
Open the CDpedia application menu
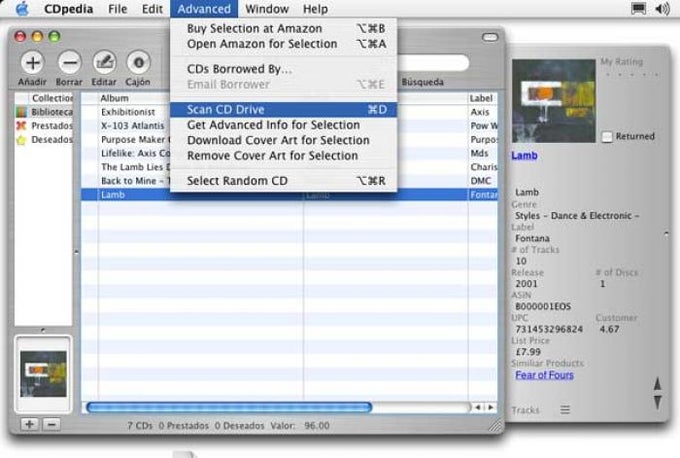click(x=69, y=9)
